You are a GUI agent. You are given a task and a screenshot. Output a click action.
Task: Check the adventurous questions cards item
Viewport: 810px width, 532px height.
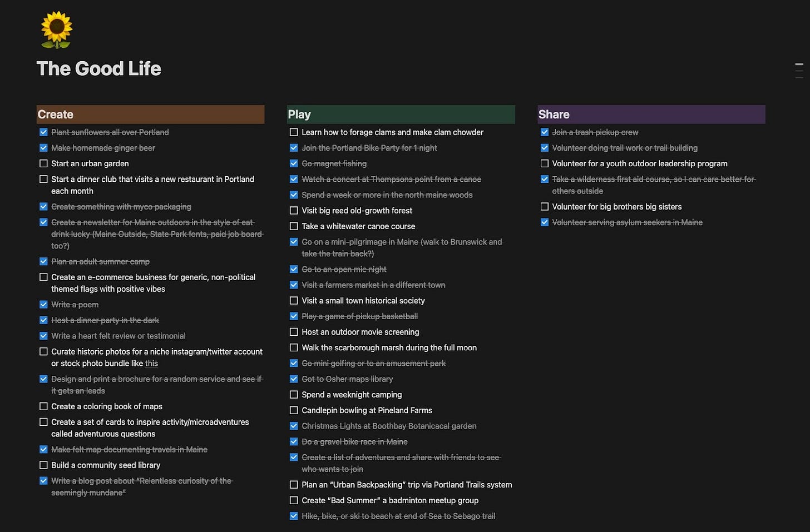click(x=43, y=422)
